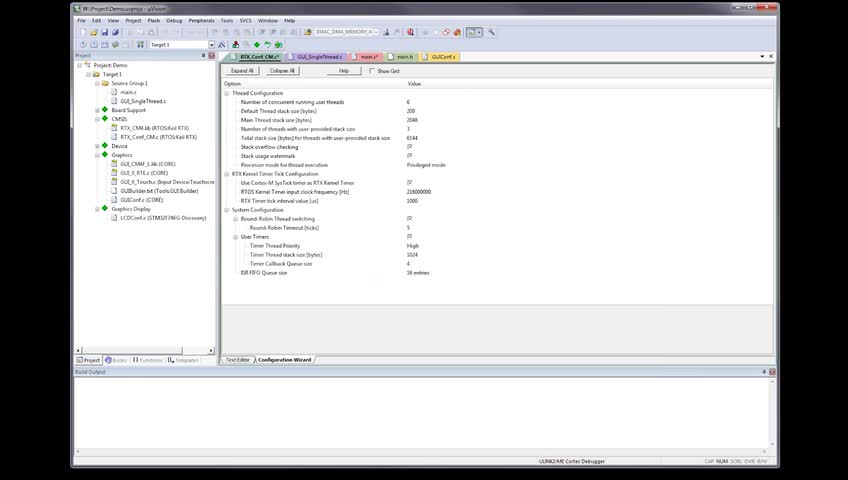Viewport: 848px width, 480px height.
Task: Open the find text combo dropdown arrow
Action: coord(376,32)
